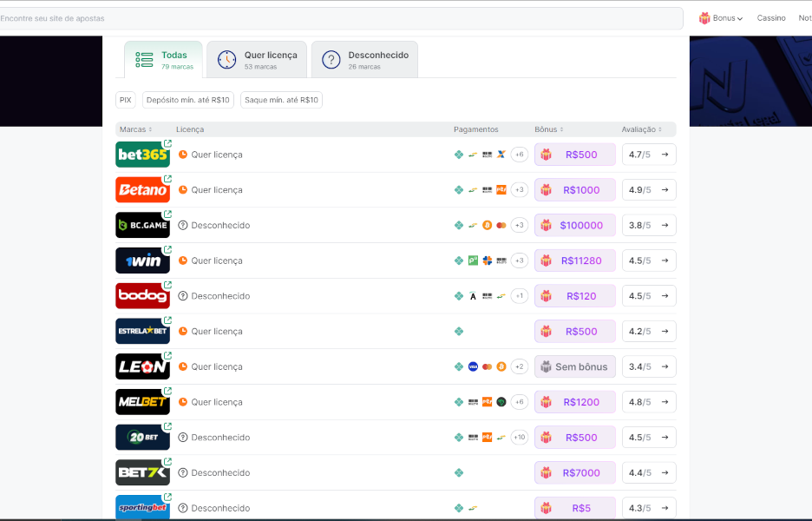Expand 20Bet +10 payment methods
Image resolution: width=812 pixels, height=521 pixels.
pos(520,437)
